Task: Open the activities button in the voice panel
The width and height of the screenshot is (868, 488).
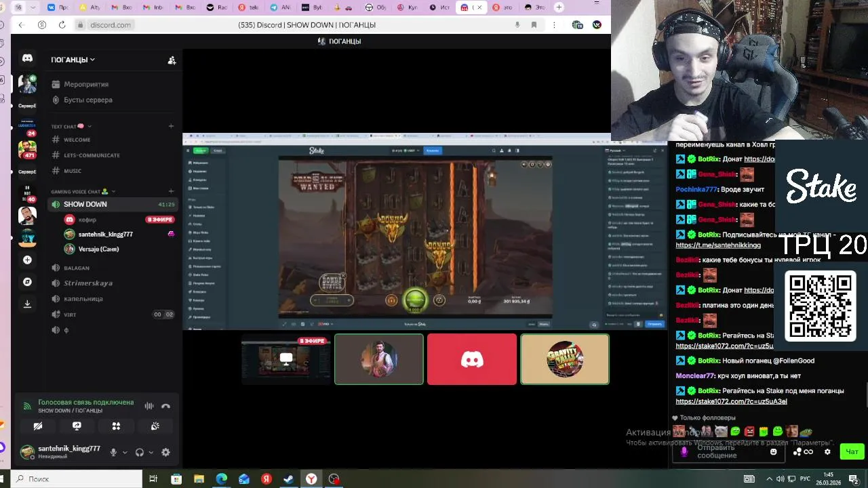Action: 116,426
